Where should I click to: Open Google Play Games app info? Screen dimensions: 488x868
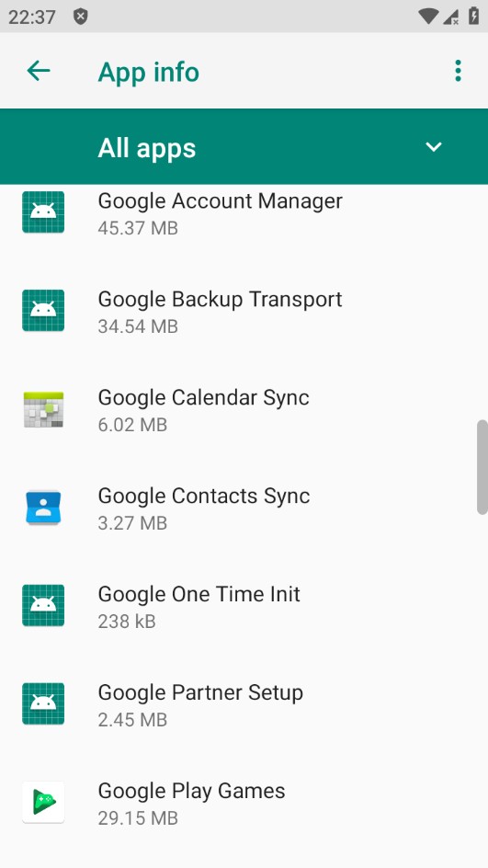point(244,802)
